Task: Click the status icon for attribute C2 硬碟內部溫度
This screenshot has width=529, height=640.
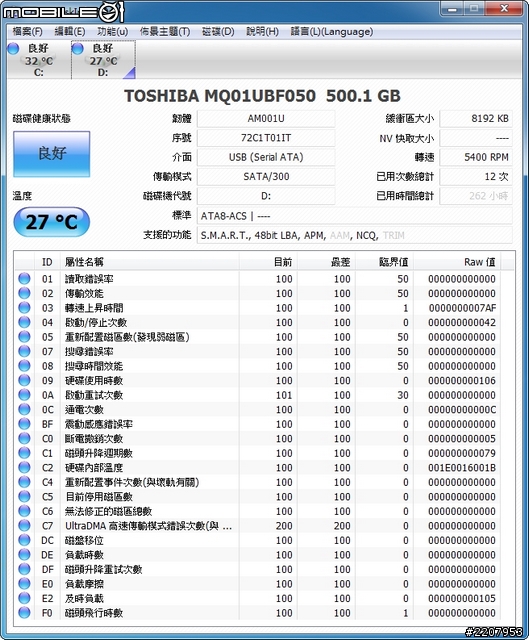Action: (x=24, y=467)
